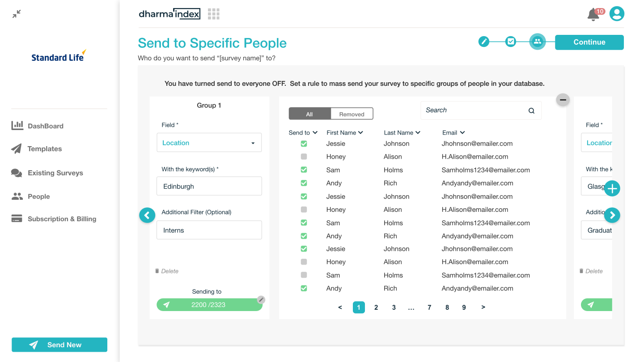Uncheck Sam Holms Send to checkbox
The image size is (644, 362).
click(304, 170)
